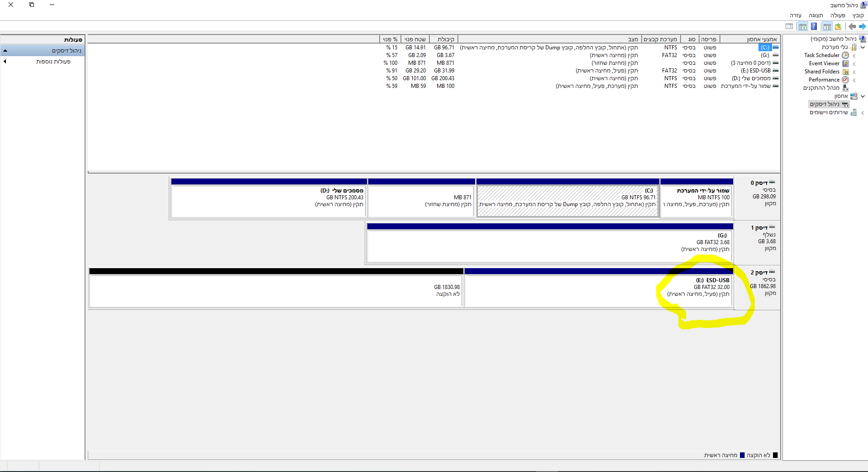Click the דיסק 1 disk header icon
Screen dimensions: 868x472
772,227
